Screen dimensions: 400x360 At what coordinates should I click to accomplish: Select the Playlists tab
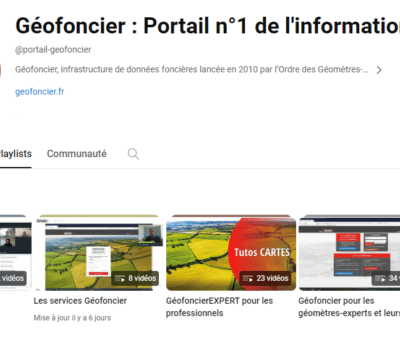click(x=15, y=154)
